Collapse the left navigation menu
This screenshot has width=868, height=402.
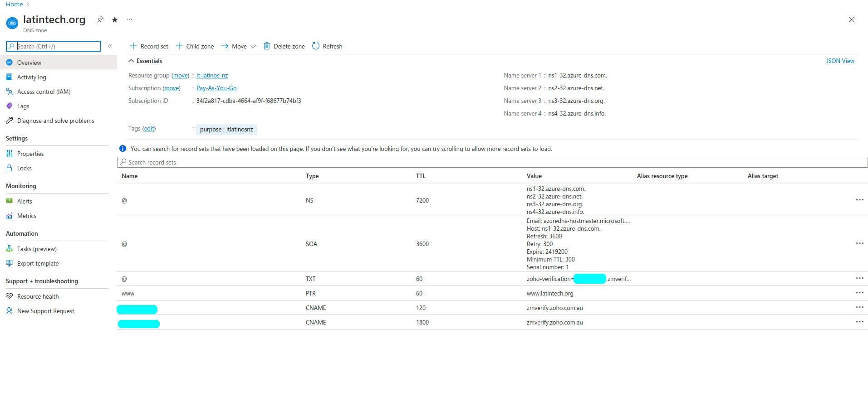[x=110, y=46]
